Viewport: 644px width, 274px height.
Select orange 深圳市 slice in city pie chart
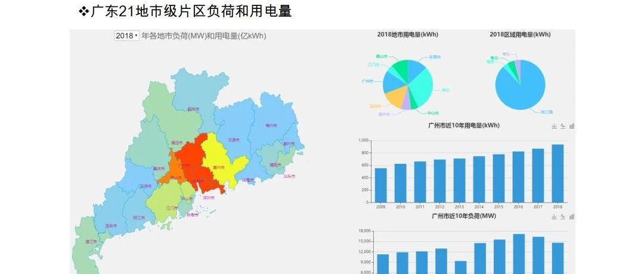click(395, 96)
